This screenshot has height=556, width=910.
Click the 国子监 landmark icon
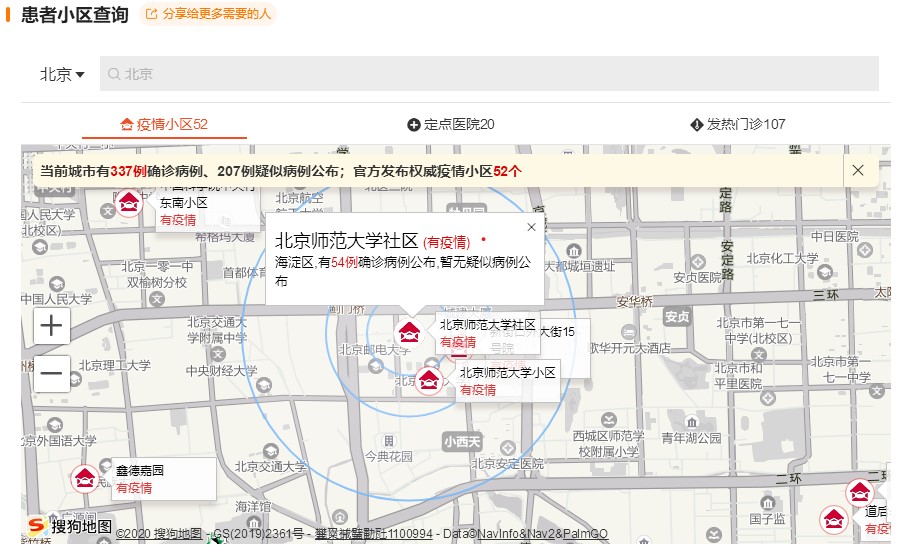[x=767, y=503]
